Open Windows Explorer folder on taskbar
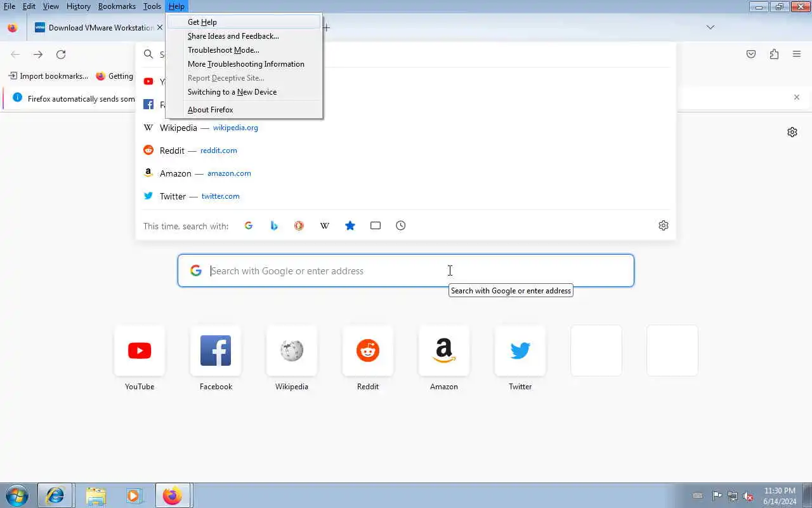 (x=96, y=495)
